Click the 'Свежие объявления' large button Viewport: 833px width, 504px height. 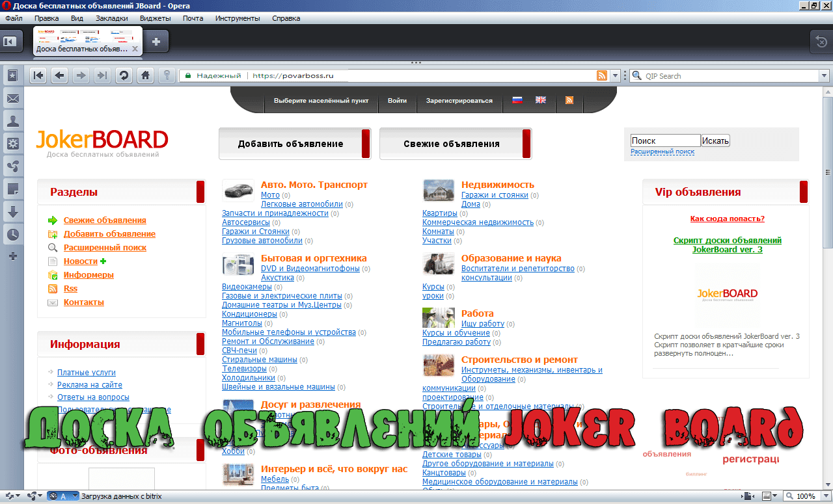(456, 144)
